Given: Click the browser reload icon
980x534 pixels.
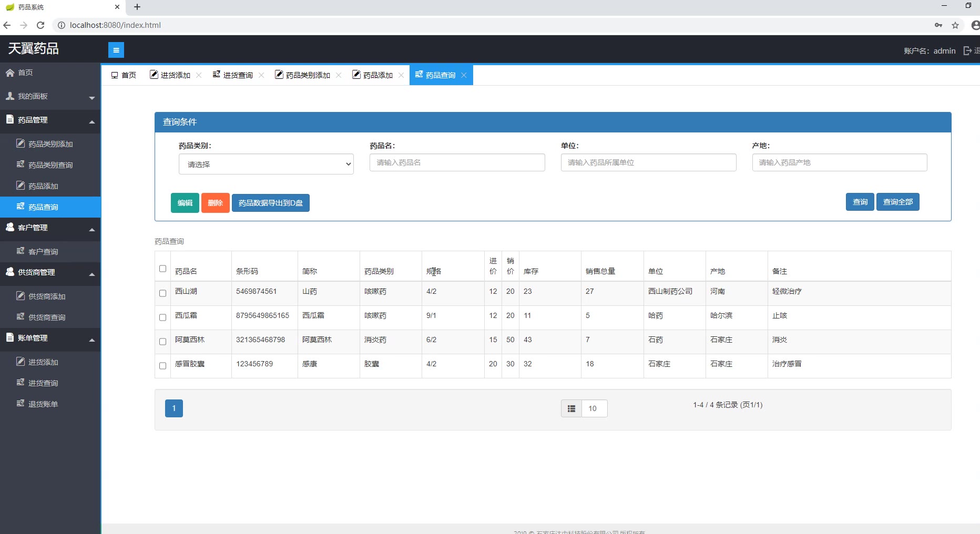Looking at the screenshot, I should [40, 25].
